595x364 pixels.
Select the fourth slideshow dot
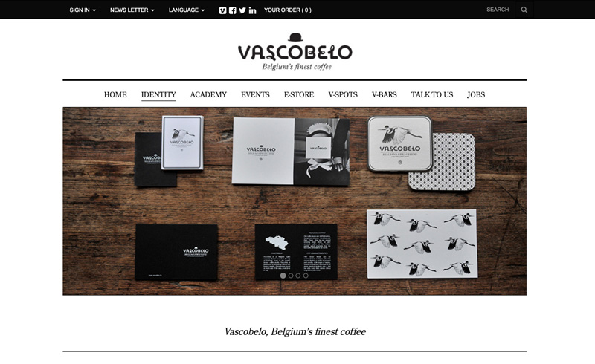click(306, 276)
